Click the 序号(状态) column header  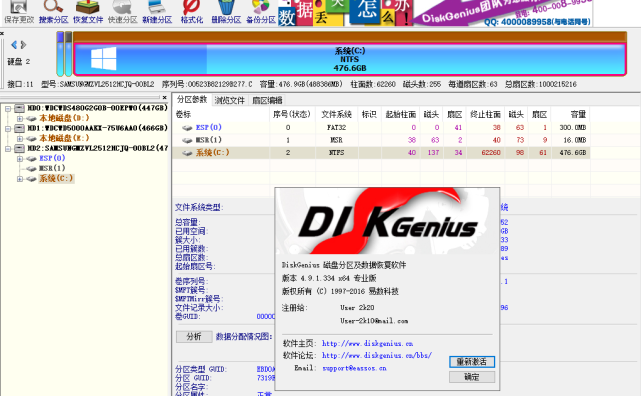click(292, 114)
